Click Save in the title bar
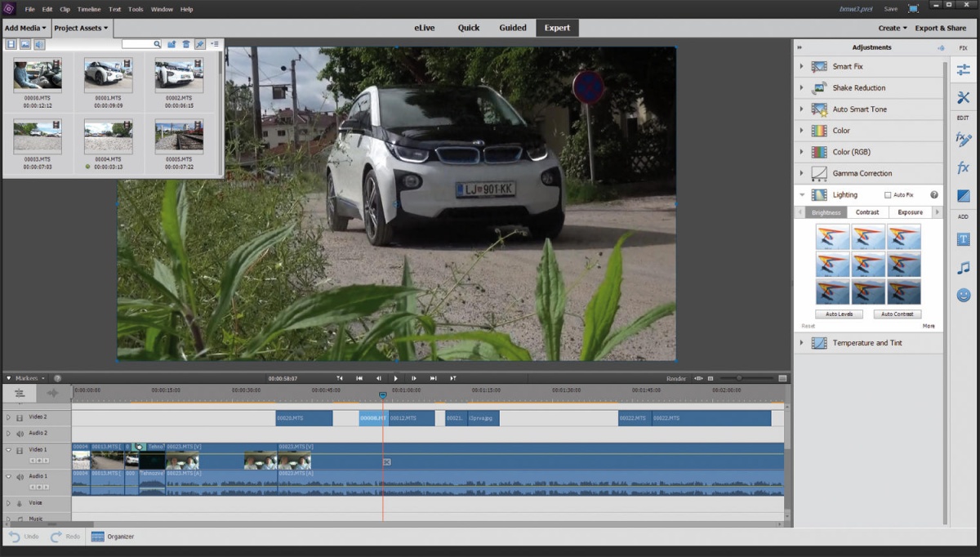 coord(890,9)
